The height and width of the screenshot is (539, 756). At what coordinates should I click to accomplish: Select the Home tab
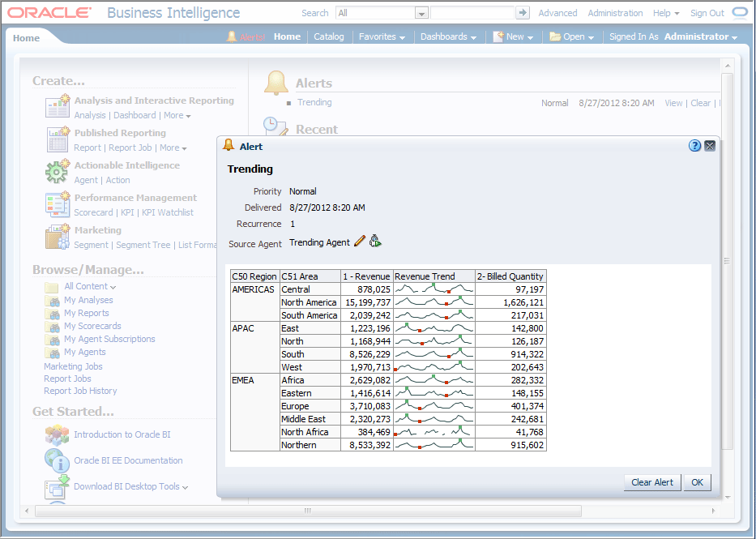coord(26,38)
